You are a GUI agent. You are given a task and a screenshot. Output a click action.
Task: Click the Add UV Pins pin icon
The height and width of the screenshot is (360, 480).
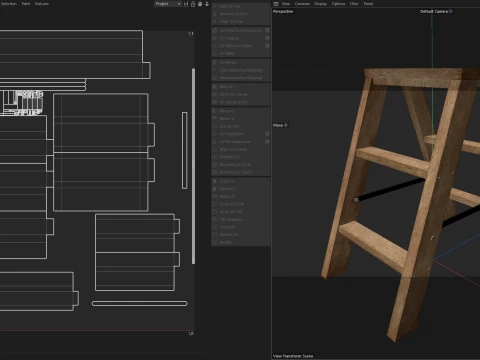tap(215, 6)
